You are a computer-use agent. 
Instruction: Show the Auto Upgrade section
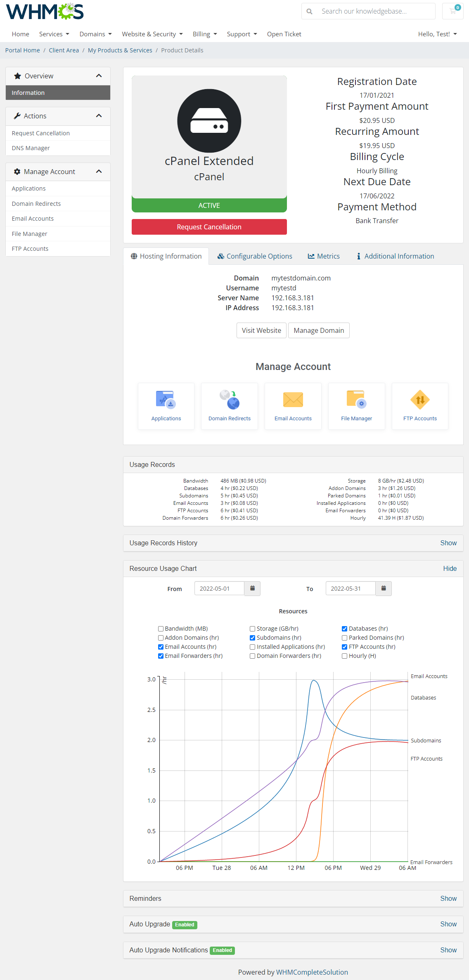[x=448, y=924]
